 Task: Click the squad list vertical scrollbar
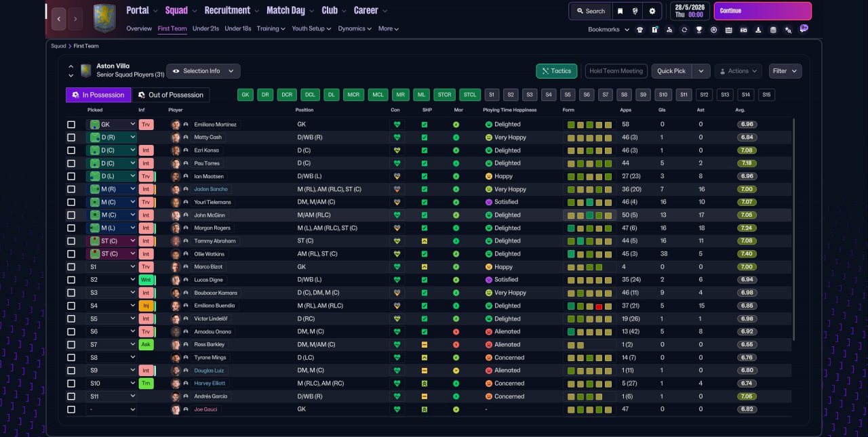point(793,230)
